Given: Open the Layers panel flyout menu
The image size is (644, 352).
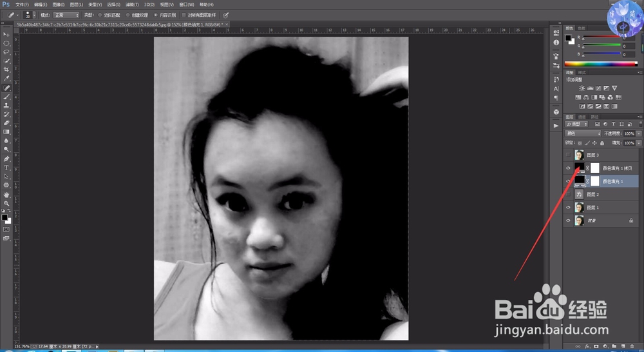Looking at the screenshot, I should coord(641,117).
